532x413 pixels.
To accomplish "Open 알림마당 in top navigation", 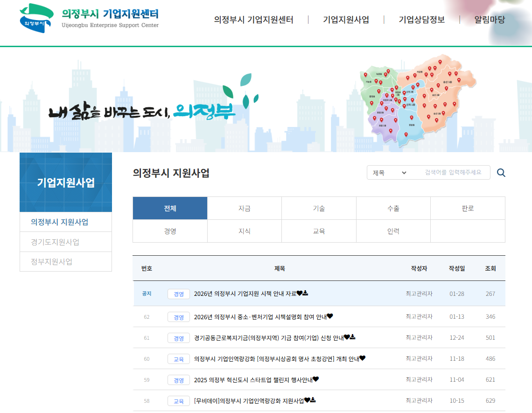I will pos(490,20).
